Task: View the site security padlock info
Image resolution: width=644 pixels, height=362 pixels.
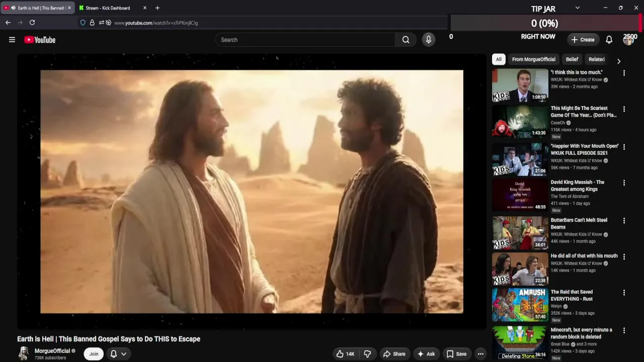Action: [x=92, y=23]
